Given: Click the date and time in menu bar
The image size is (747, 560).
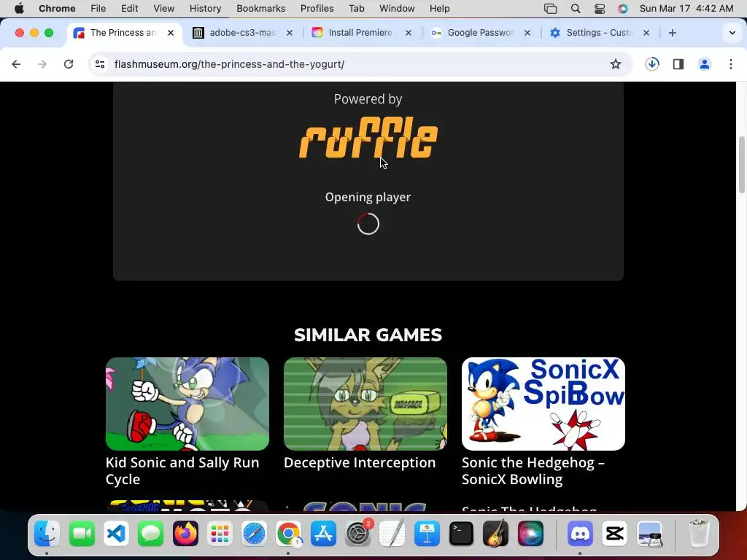Looking at the screenshot, I should [x=686, y=9].
